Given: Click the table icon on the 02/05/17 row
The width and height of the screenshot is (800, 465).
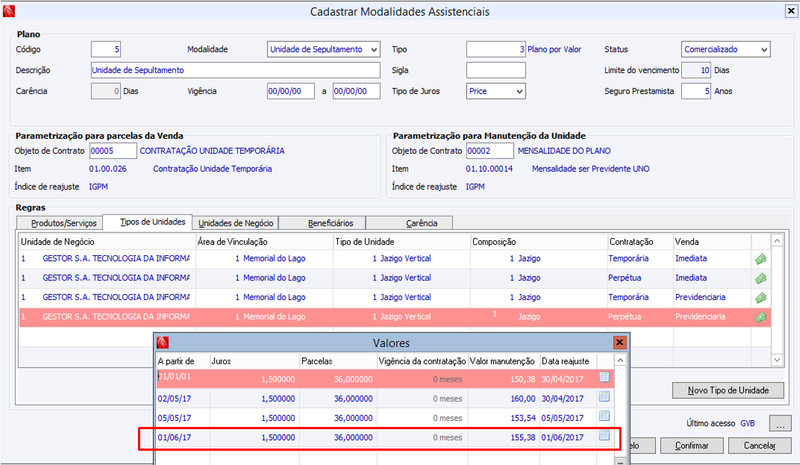Looking at the screenshot, I should click(604, 397).
